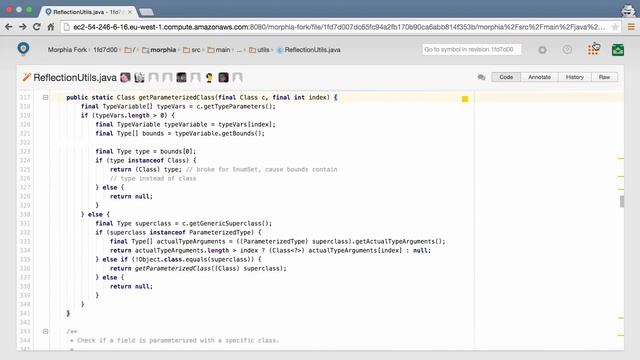Click the green user avatar icon
The image size is (640, 360).
tap(618, 50)
